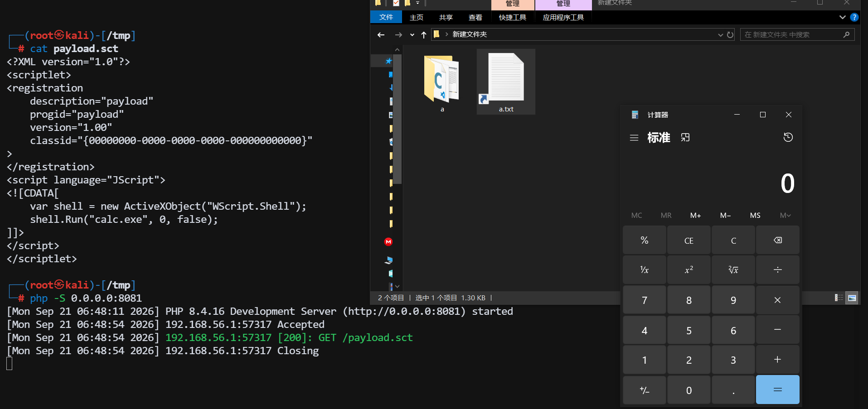Click the MS memory store button
This screenshot has height=409, width=868.
[x=755, y=216]
